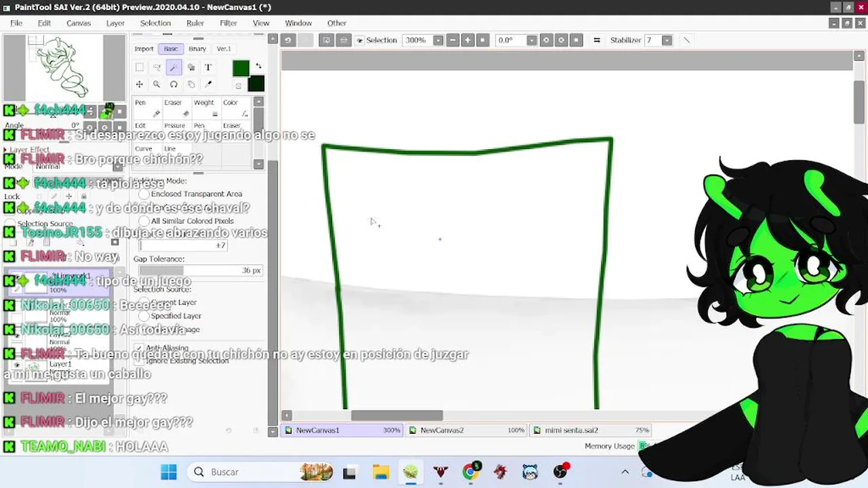Click the flip view horizontal icon
The height and width of the screenshot is (488, 868).
(597, 40)
